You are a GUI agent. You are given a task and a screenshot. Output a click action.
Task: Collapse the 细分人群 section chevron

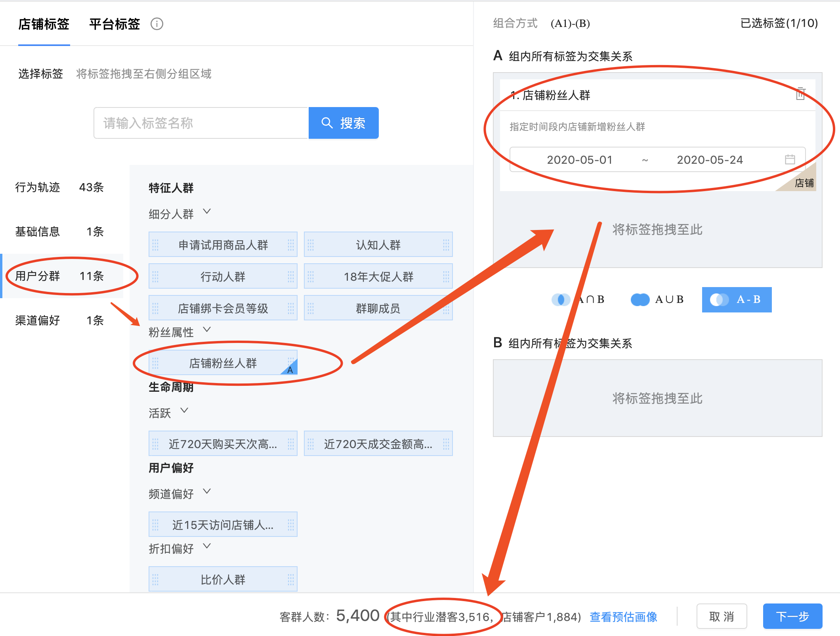[x=207, y=211]
